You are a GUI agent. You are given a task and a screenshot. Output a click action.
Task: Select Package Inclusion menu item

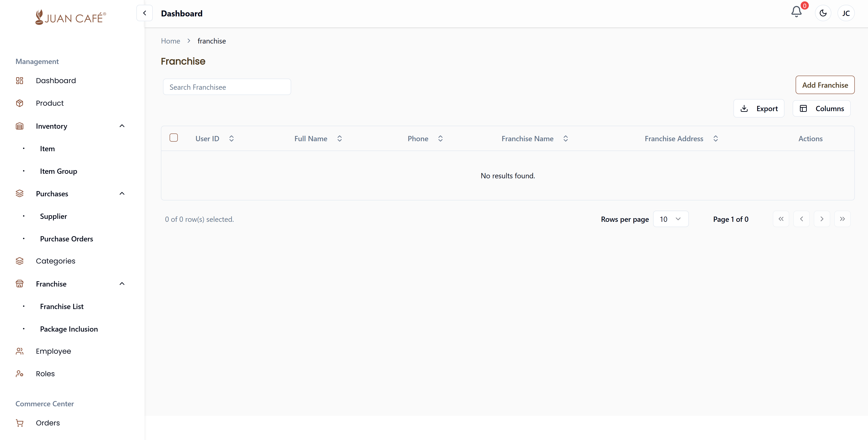point(69,329)
